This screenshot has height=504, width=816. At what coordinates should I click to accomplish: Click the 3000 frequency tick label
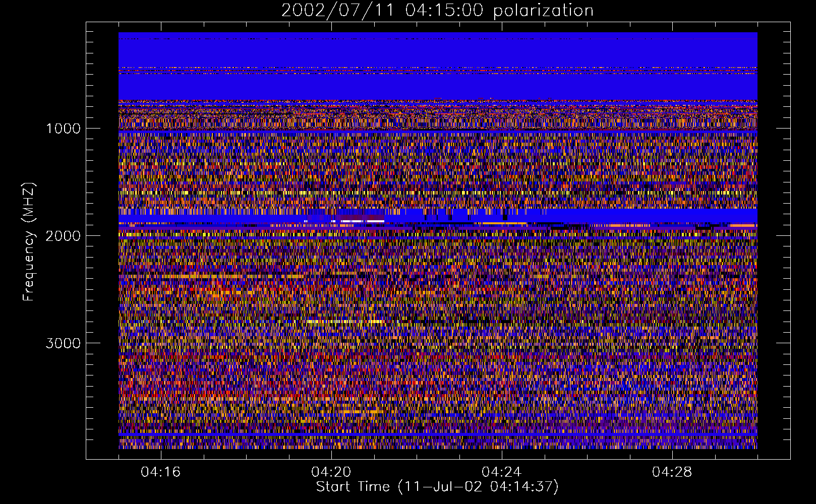click(x=63, y=343)
